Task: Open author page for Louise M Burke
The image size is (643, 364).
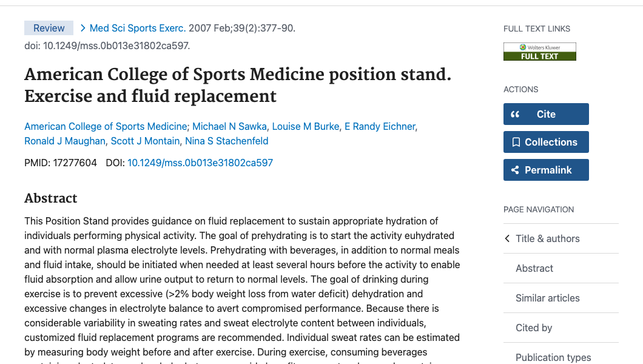Action: [304, 126]
